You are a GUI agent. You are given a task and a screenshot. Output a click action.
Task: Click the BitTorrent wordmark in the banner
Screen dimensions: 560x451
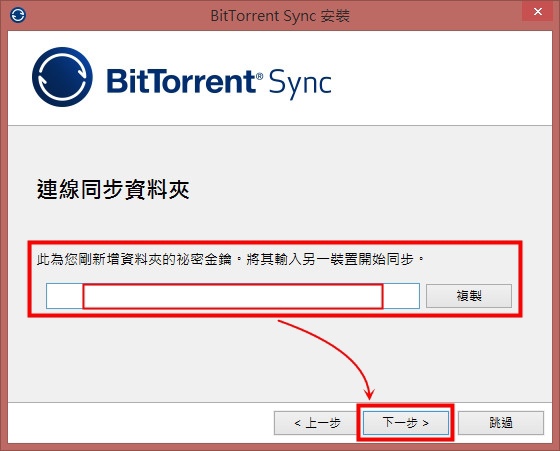(181, 81)
